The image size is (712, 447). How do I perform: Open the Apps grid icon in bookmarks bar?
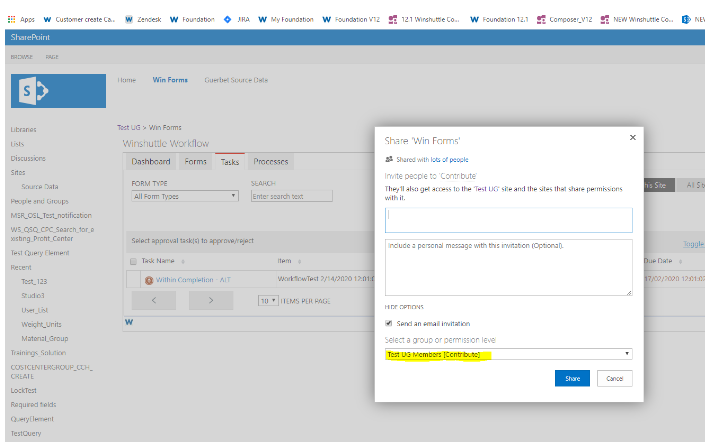(x=11, y=20)
